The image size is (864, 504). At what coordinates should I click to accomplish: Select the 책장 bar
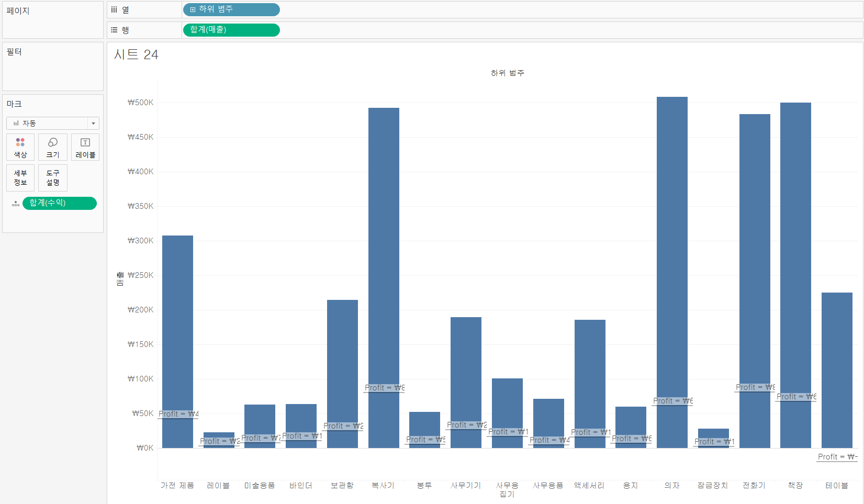pyautogui.click(x=795, y=275)
